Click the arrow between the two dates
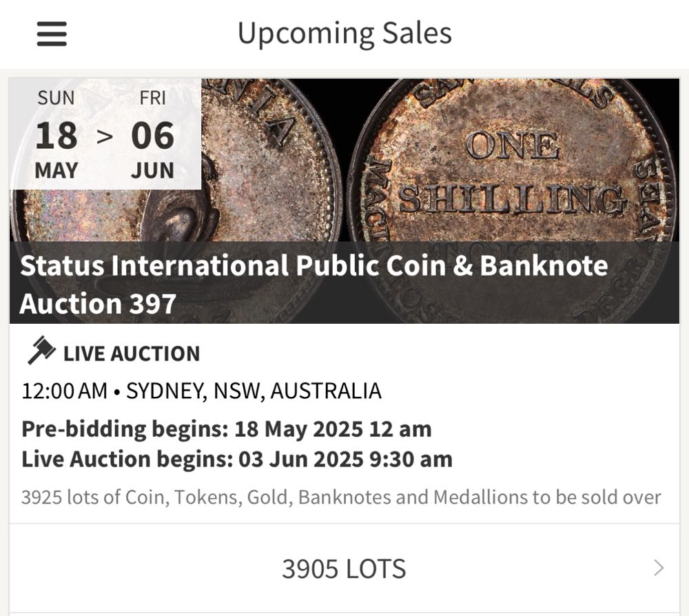Screen dimensions: 689x616 point(104,136)
